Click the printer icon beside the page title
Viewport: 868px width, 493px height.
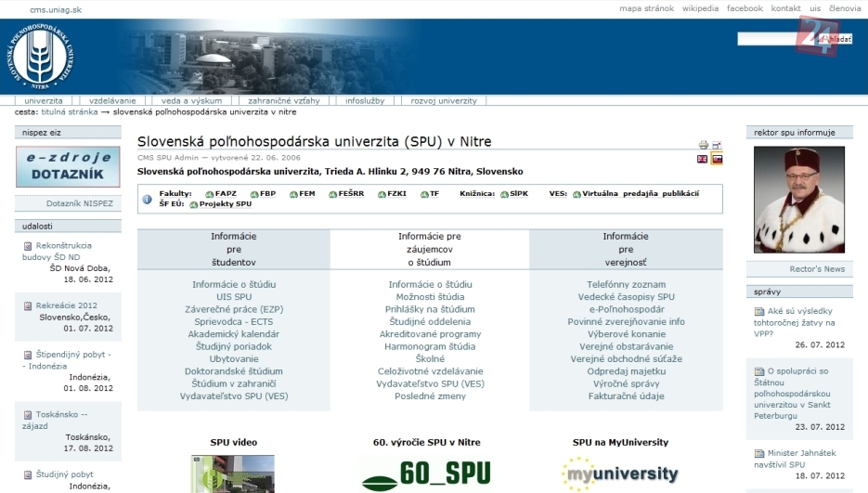click(x=703, y=145)
